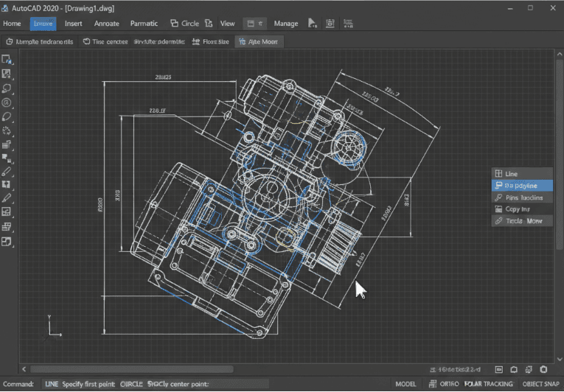Click the Command: label at bottom left
The width and height of the screenshot is (564, 392).
[18, 384]
